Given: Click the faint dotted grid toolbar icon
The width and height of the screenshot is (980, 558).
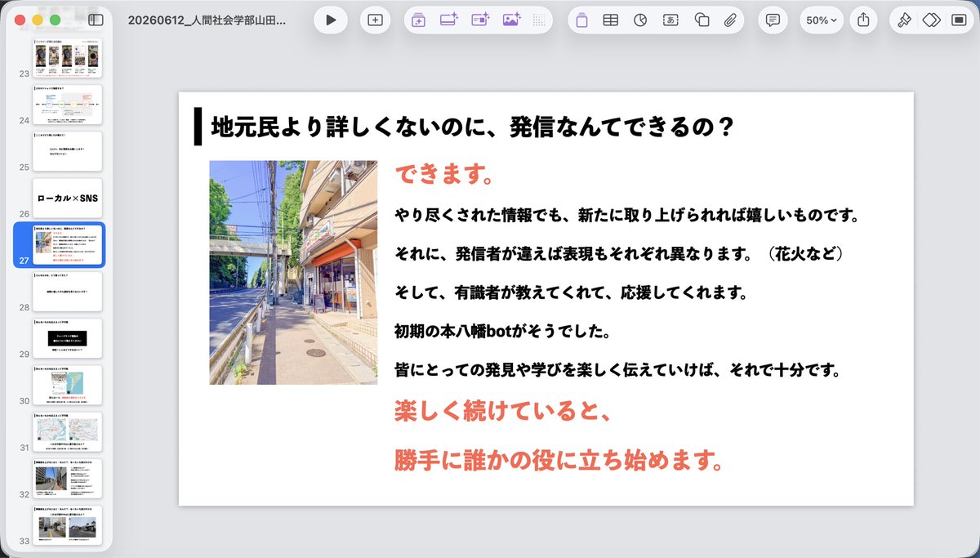Looking at the screenshot, I should tap(539, 20).
